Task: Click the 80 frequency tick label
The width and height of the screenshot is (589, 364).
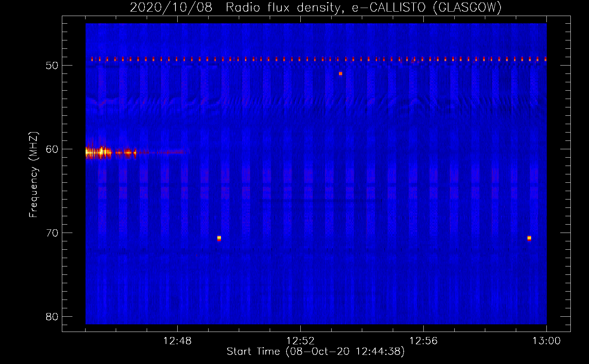Action: click(x=52, y=317)
